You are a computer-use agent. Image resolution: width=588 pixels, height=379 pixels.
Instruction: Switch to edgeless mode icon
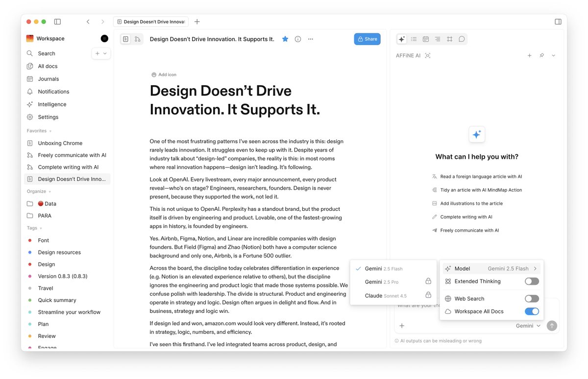137,39
